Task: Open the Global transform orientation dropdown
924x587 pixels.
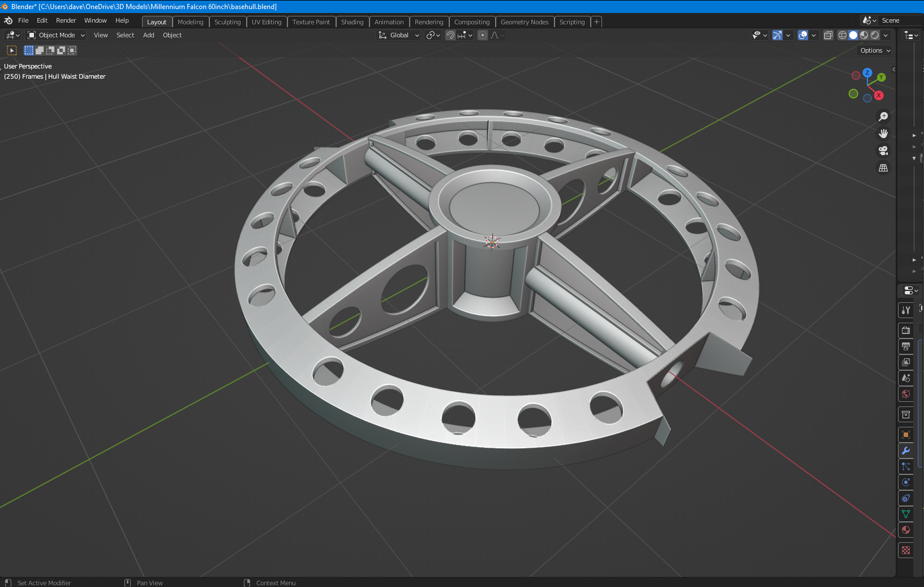Action: tap(399, 35)
